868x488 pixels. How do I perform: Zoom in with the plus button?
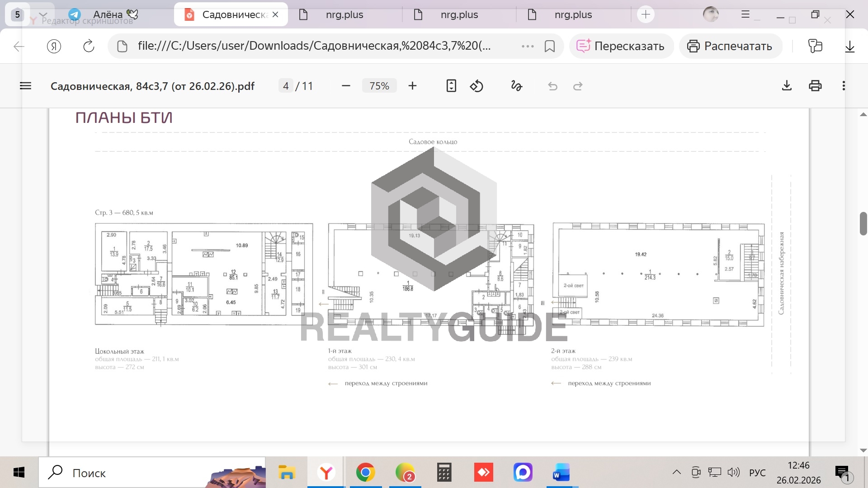tap(412, 86)
